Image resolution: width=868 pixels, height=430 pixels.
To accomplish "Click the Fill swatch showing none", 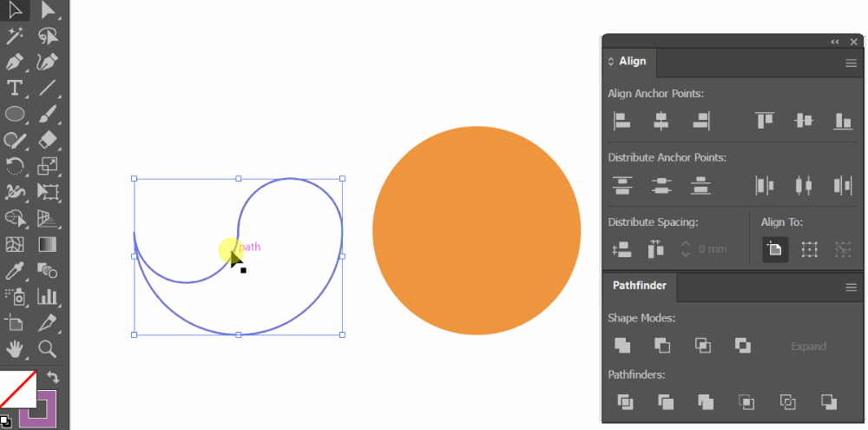I will [x=17, y=389].
